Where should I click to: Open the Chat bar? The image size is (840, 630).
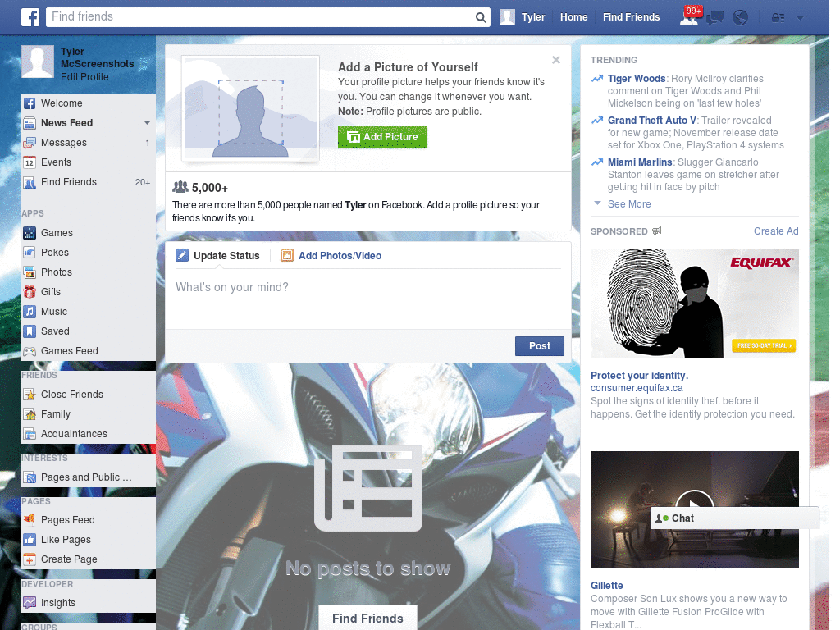[x=734, y=518]
